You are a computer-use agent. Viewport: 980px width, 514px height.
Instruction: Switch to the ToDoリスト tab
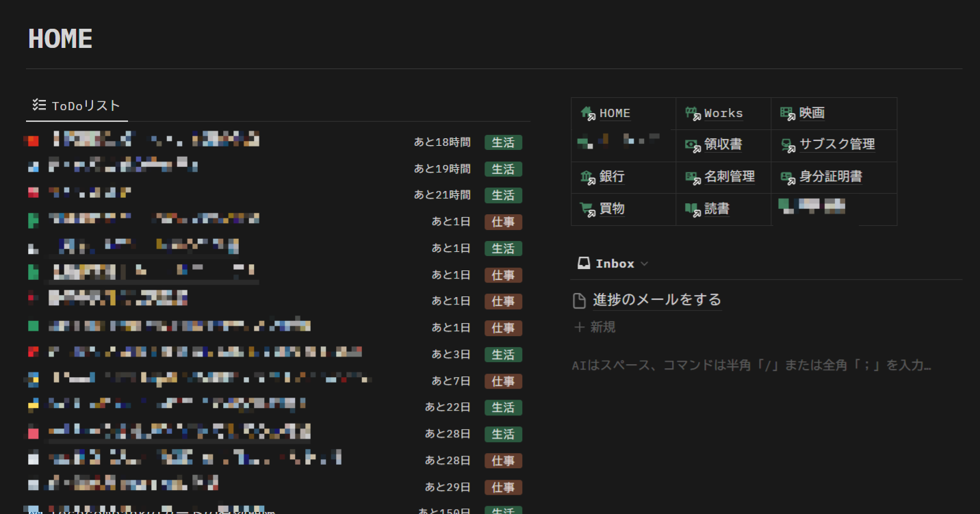click(77, 106)
